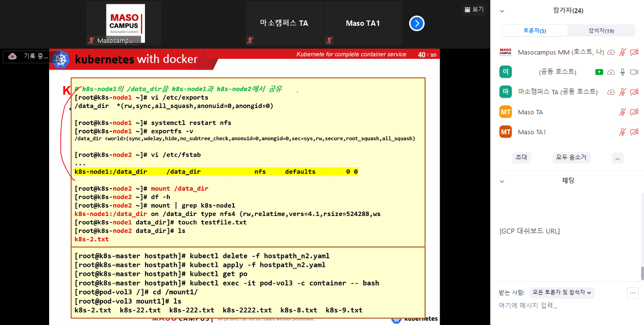Click cloud recording icon for 마소캠퍼스 TA
This screenshot has height=325, width=644.
[x=611, y=92]
